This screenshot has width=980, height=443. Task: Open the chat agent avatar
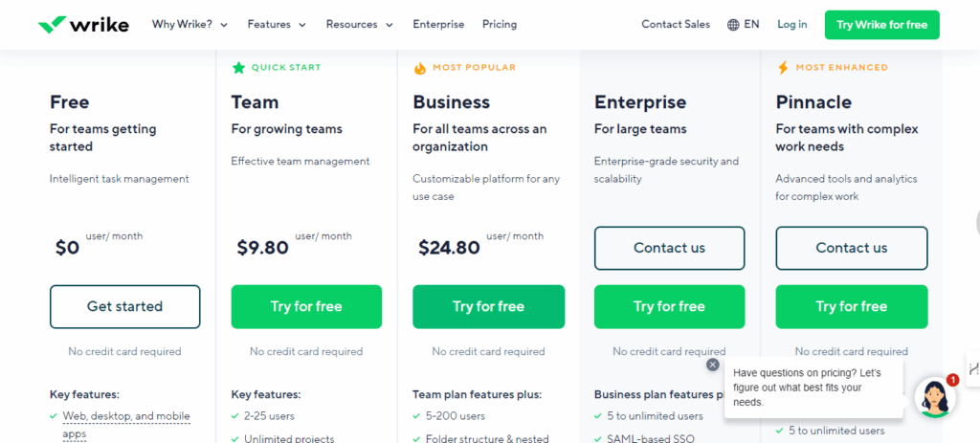934,397
